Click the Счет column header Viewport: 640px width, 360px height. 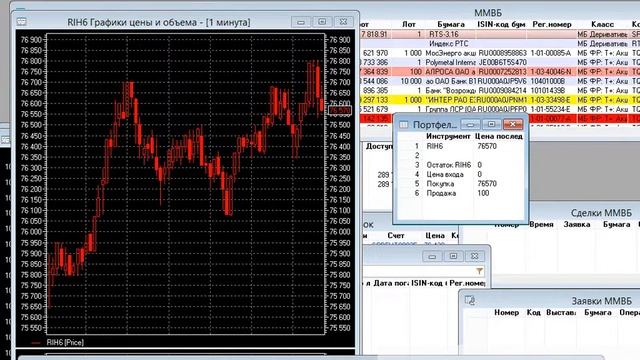[x=396, y=236]
